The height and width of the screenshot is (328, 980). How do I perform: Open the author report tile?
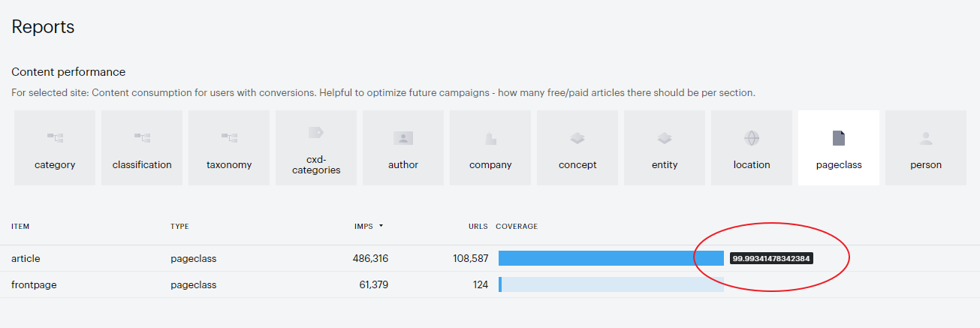403,148
